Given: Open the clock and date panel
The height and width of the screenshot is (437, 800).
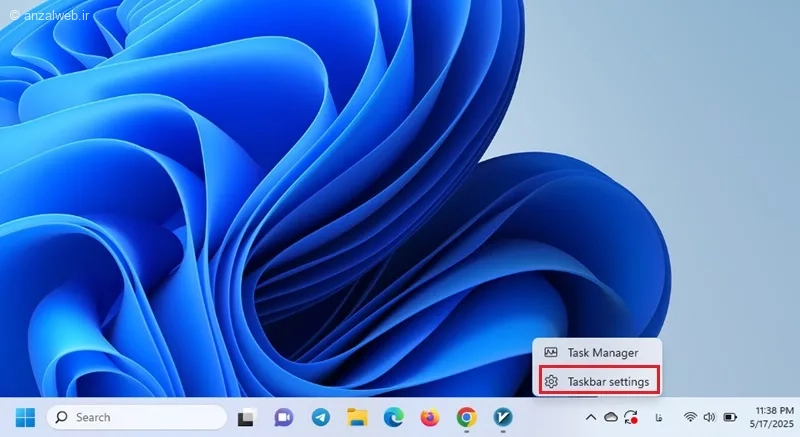Looking at the screenshot, I should tap(772, 417).
